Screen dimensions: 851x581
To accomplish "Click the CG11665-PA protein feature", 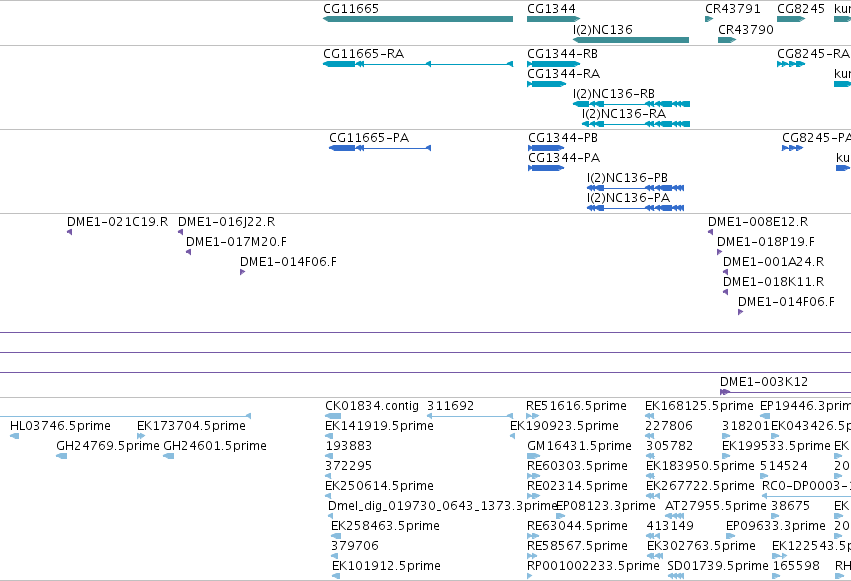I will click(x=380, y=148).
